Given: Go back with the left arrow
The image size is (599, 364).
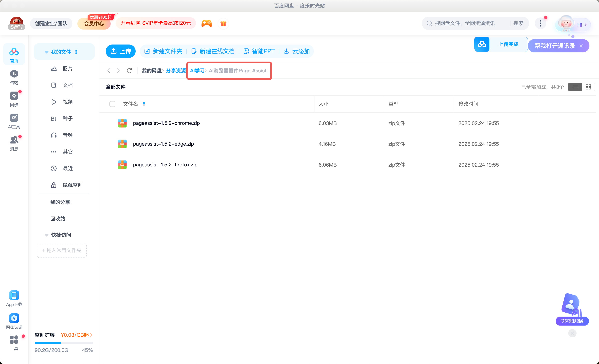Looking at the screenshot, I should (109, 71).
